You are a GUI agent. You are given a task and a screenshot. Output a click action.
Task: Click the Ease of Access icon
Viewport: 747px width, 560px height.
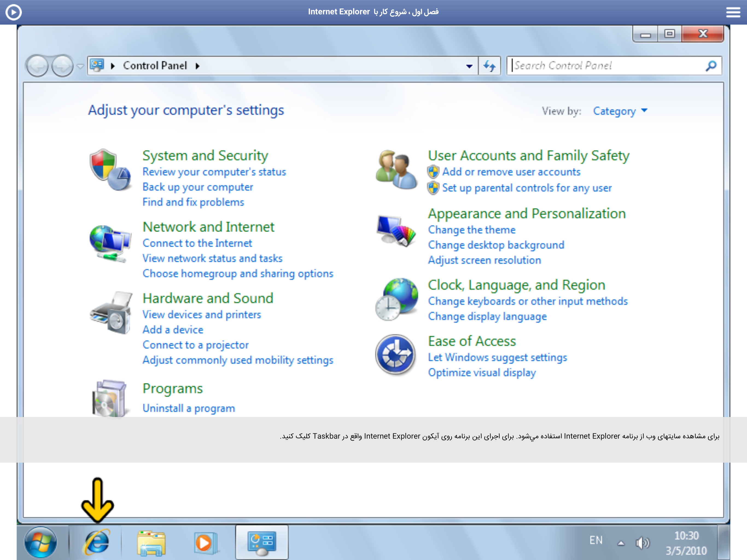pyautogui.click(x=395, y=355)
